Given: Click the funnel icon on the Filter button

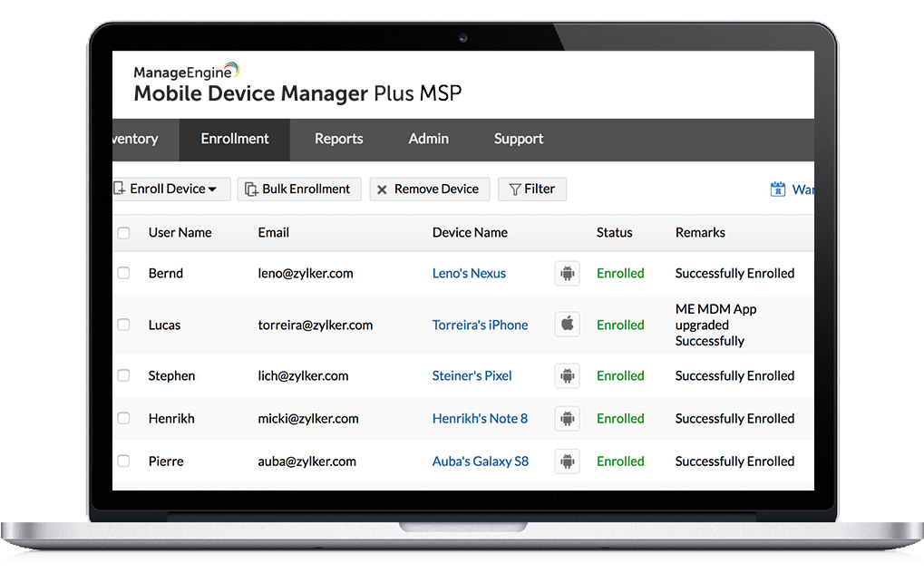Looking at the screenshot, I should [x=517, y=189].
